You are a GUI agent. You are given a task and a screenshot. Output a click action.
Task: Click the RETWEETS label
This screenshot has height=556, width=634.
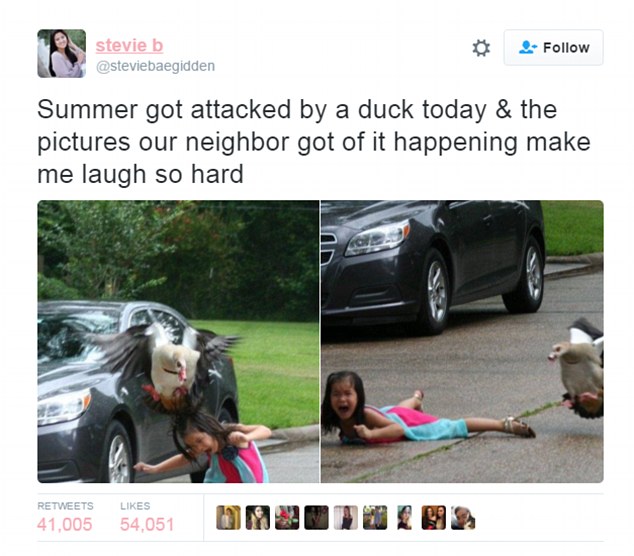tap(65, 506)
